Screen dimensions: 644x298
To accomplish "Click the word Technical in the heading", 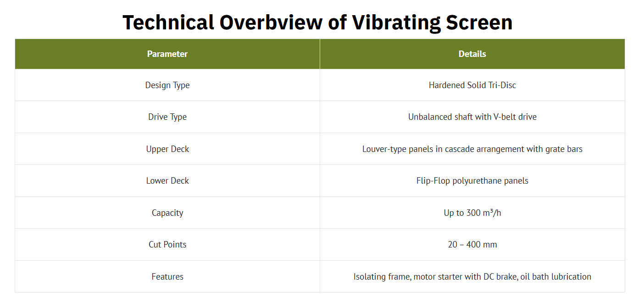I will [x=168, y=22].
